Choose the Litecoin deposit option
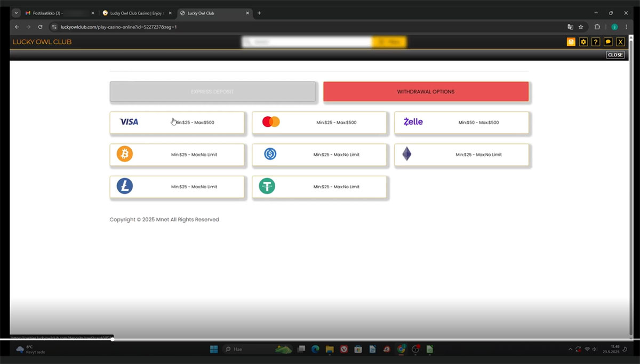Image resolution: width=640 pixels, height=364 pixels. 177,187
